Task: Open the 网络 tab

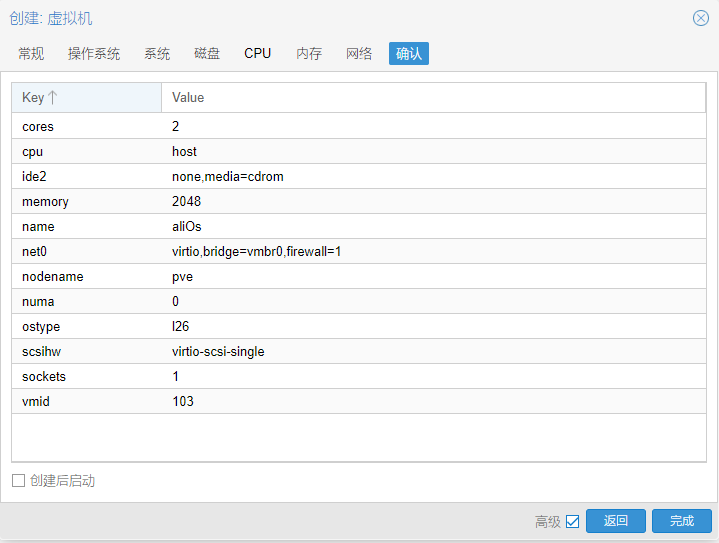Action: [x=359, y=53]
